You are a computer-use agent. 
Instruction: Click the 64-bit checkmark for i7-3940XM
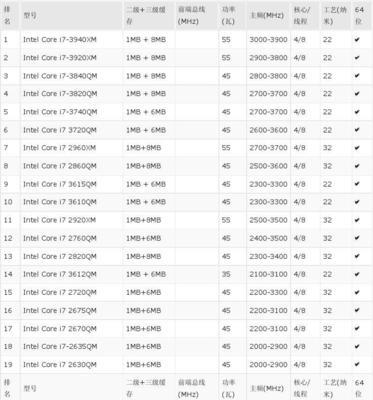point(357,40)
